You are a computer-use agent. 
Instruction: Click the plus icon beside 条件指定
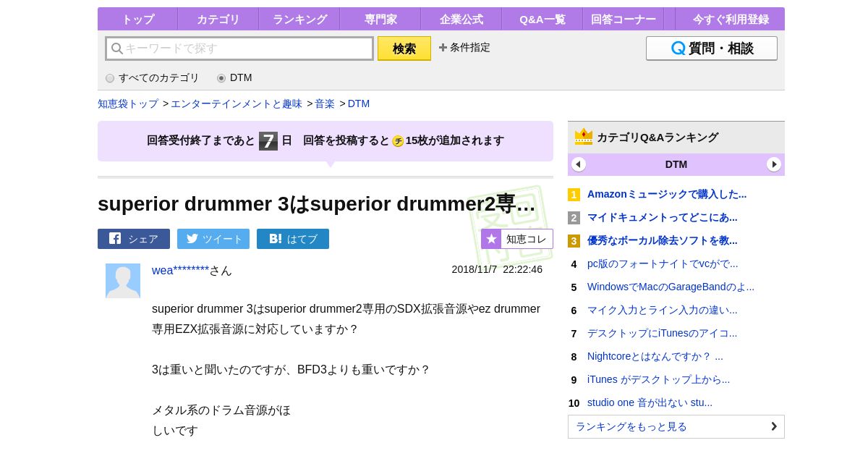(443, 47)
